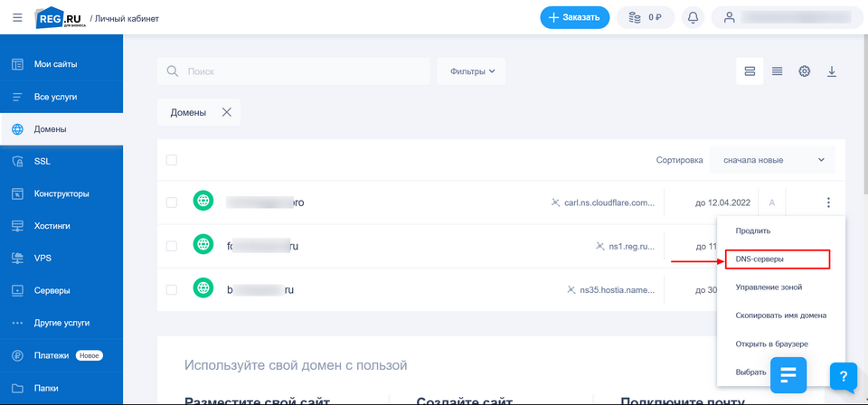Open list settings gear
Viewport: 868px width, 405px height.
tap(805, 71)
